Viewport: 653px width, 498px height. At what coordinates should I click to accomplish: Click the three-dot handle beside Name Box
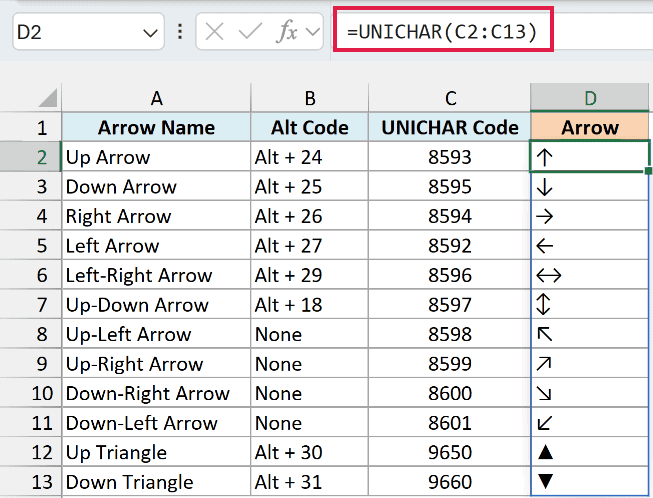(180, 32)
